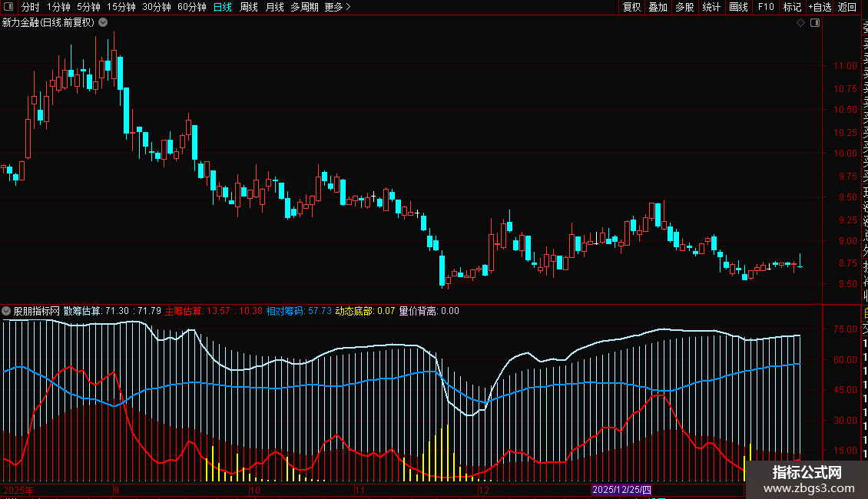This screenshot has height=499, width=868.
Task: Click the 叠加 overlay button
Action: (x=658, y=8)
